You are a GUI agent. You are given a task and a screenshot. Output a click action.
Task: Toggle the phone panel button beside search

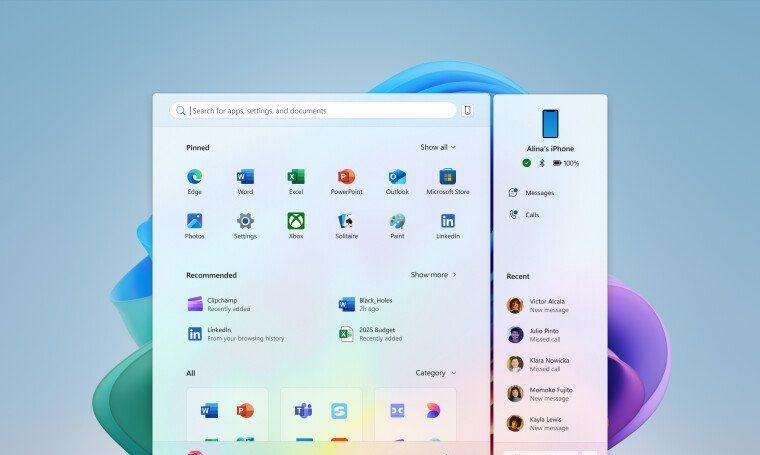coord(468,110)
